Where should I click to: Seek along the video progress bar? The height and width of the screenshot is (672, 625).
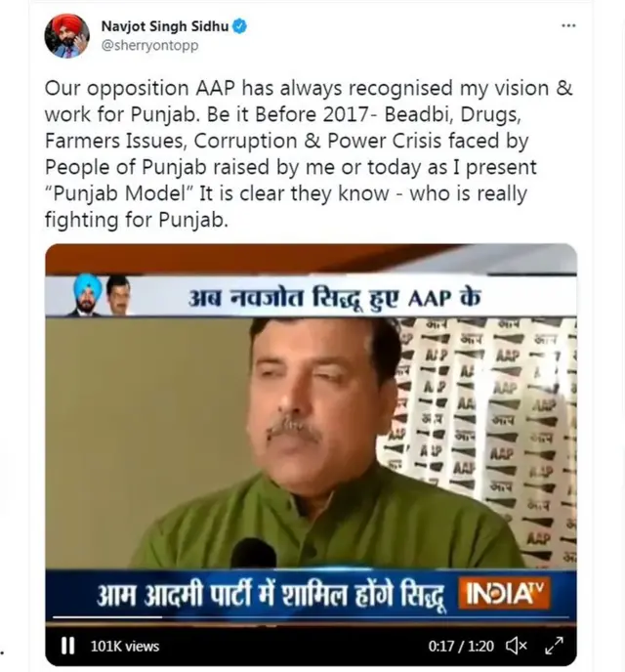pos(311,617)
